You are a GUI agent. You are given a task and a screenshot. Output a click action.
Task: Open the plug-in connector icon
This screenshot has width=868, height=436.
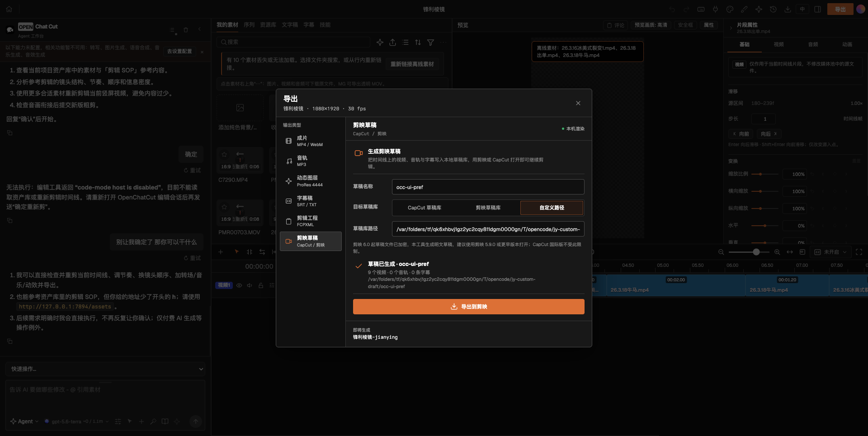click(x=715, y=9)
